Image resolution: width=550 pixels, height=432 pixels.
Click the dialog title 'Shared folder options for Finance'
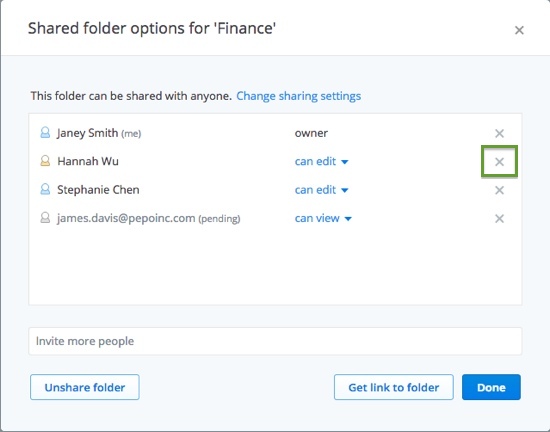click(x=152, y=28)
